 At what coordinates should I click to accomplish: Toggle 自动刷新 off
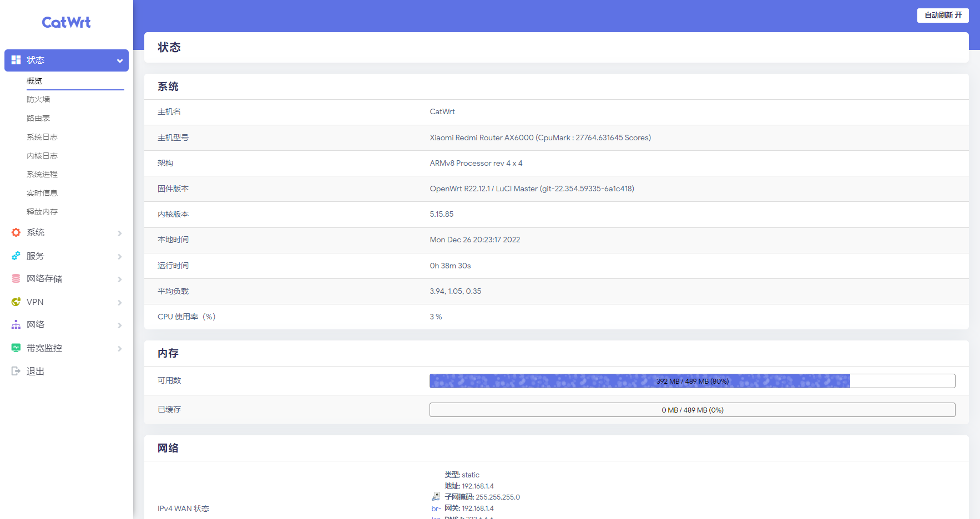click(x=942, y=15)
